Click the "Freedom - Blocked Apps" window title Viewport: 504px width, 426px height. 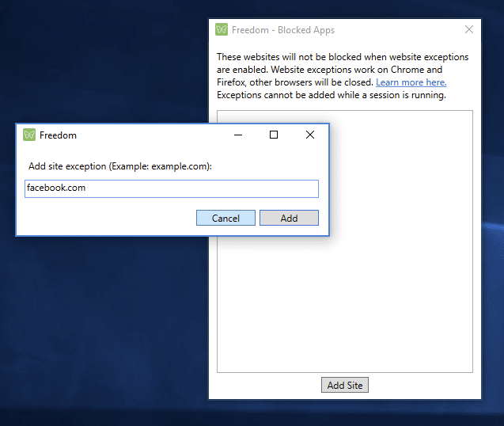pos(282,30)
